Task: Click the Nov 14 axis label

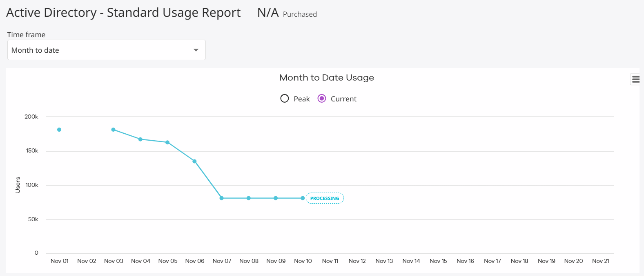Action: 411,261
